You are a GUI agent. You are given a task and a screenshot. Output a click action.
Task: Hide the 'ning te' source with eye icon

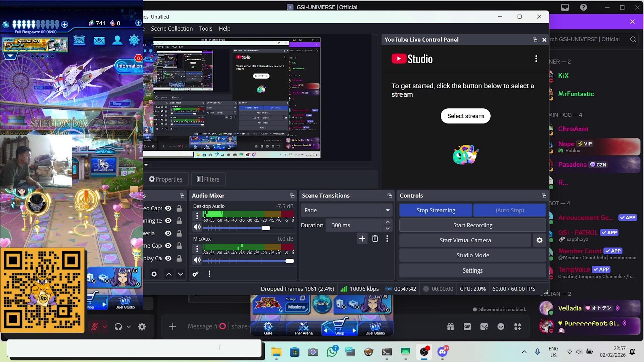click(x=168, y=221)
